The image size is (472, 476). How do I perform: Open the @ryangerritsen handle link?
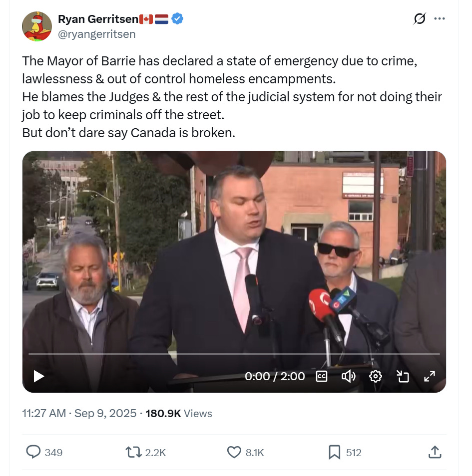point(97,34)
